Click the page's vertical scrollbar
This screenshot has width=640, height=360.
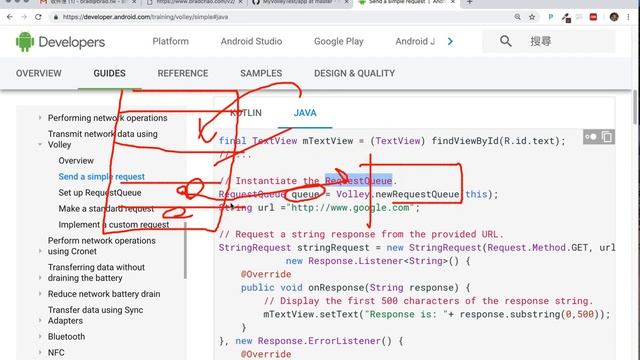click(x=635, y=107)
